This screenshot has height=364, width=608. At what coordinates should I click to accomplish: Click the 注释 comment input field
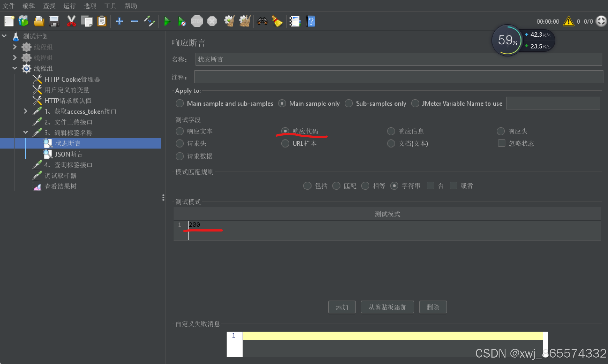tap(399, 77)
